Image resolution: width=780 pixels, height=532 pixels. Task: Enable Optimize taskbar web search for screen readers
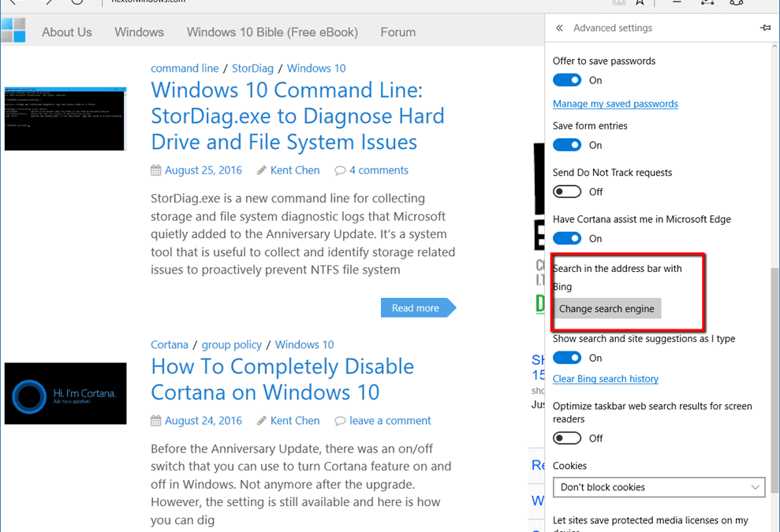click(567, 438)
